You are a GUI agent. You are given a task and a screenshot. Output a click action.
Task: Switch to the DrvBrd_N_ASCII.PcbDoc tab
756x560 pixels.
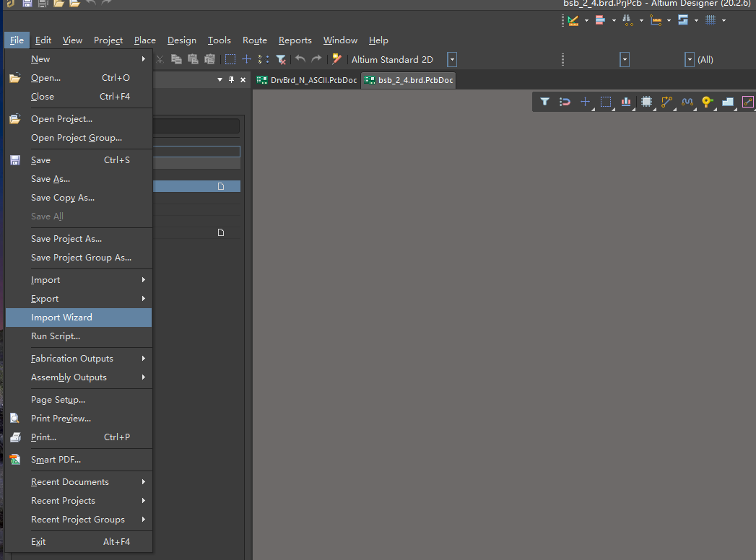307,80
